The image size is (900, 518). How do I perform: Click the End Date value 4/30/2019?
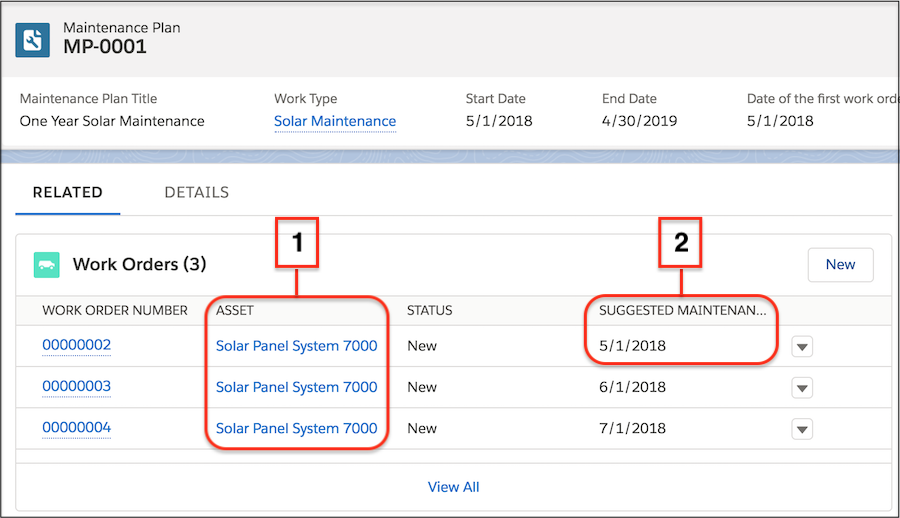click(639, 121)
